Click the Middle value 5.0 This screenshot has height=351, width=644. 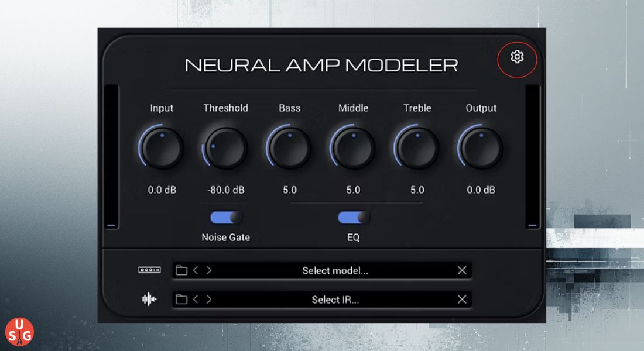tap(353, 190)
